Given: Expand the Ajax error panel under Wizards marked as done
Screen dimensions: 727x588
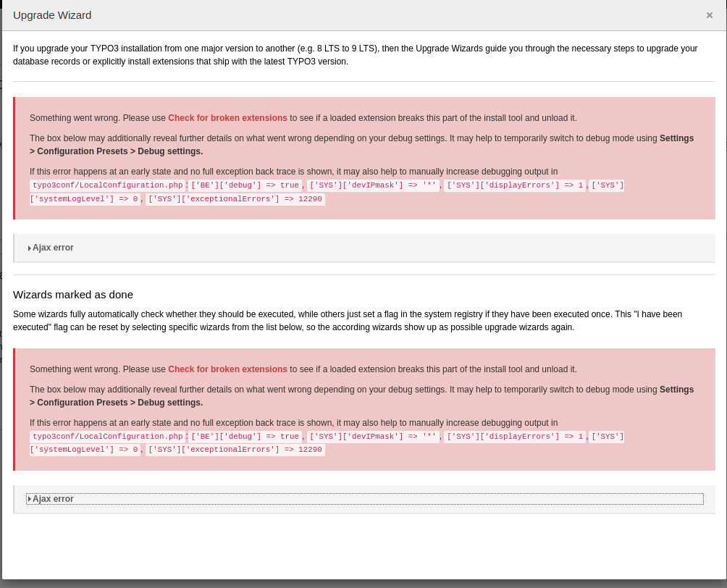Looking at the screenshot, I should click(52, 499).
